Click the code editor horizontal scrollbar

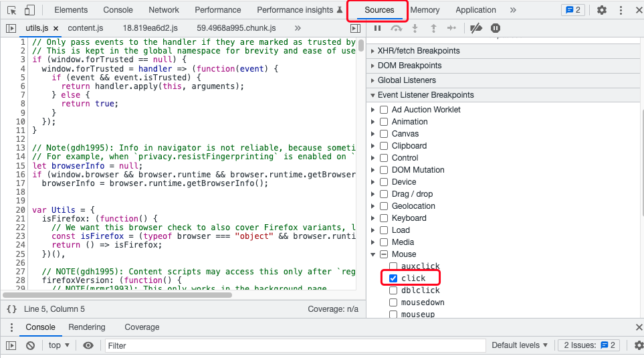118,294
